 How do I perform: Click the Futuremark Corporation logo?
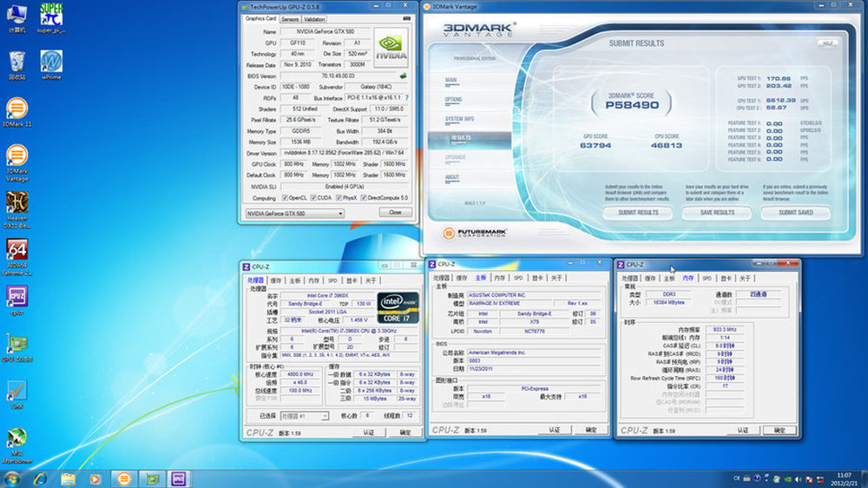pyautogui.click(x=475, y=234)
